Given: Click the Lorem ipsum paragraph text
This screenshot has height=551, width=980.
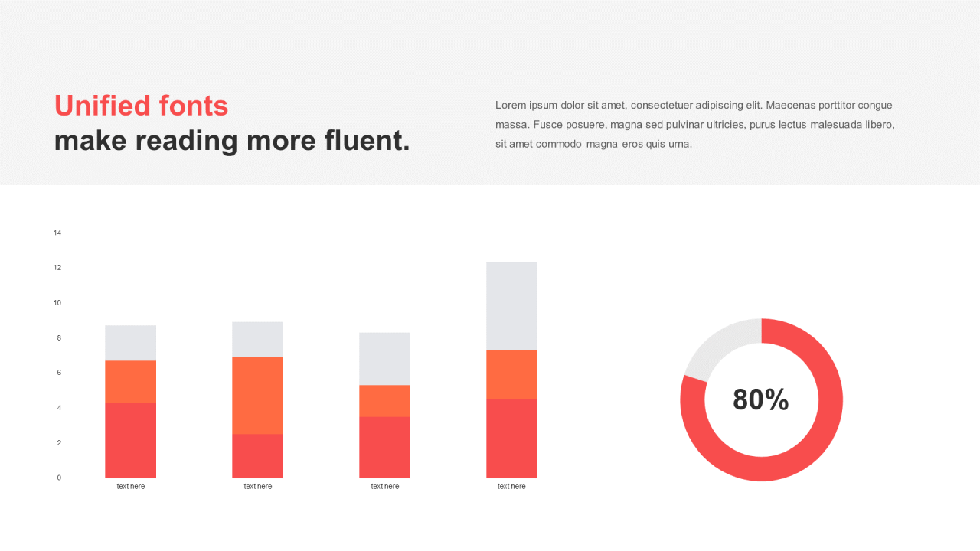Looking at the screenshot, I should coord(695,124).
